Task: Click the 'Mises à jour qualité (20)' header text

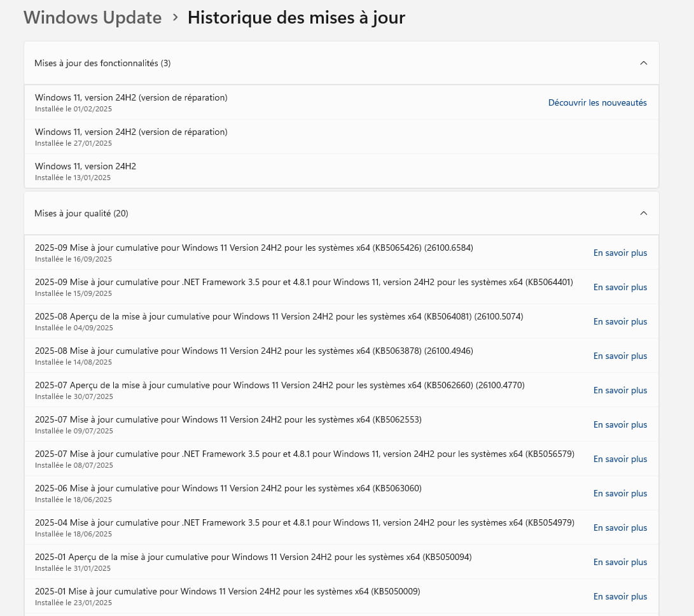Action: click(81, 213)
